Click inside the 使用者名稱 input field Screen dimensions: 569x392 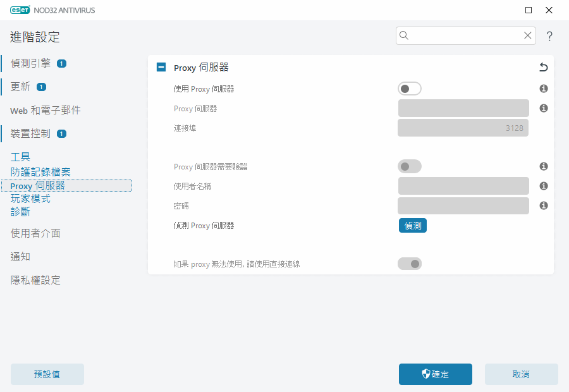(463, 185)
